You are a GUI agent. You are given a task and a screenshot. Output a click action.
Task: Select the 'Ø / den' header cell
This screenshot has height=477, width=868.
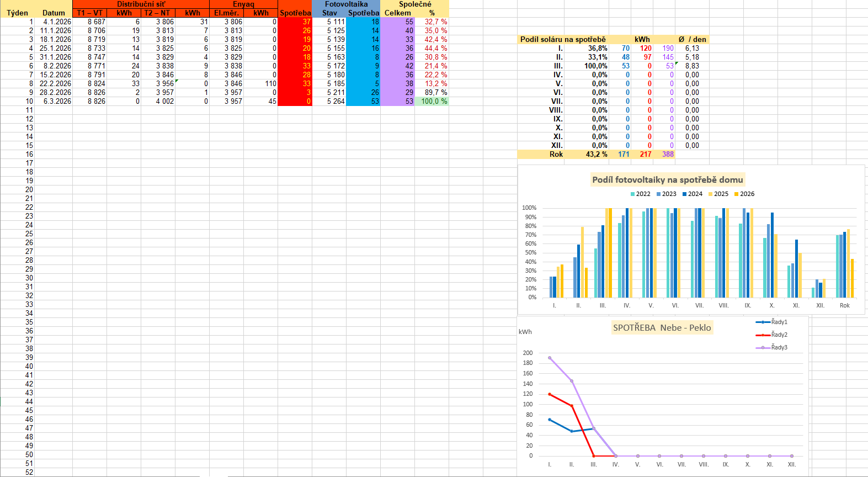click(x=692, y=39)
